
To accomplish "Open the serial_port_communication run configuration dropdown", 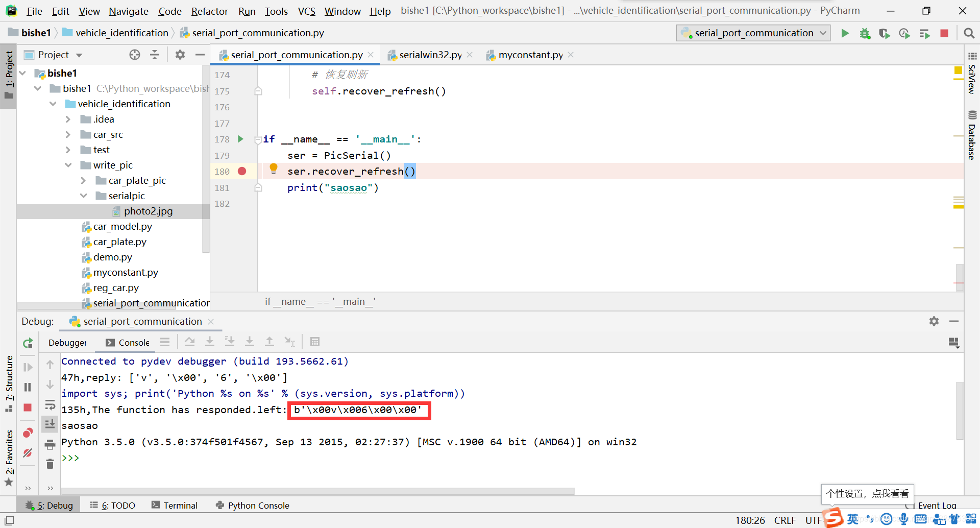I will click(x=753, y=33).
